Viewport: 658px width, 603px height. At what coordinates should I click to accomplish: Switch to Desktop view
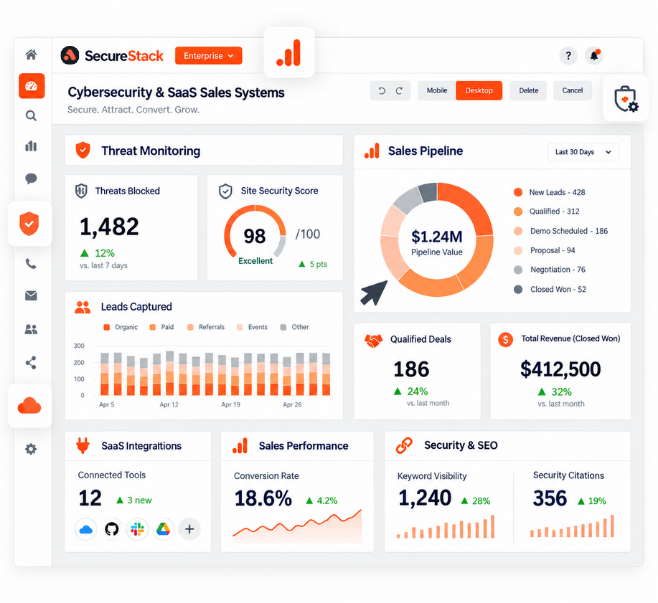pyautogui.click(x=479, y=91)
